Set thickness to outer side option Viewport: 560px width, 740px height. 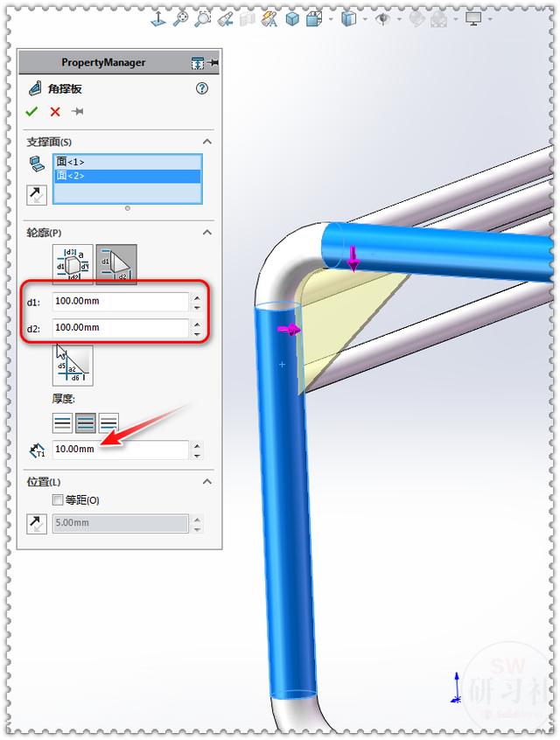108,422
